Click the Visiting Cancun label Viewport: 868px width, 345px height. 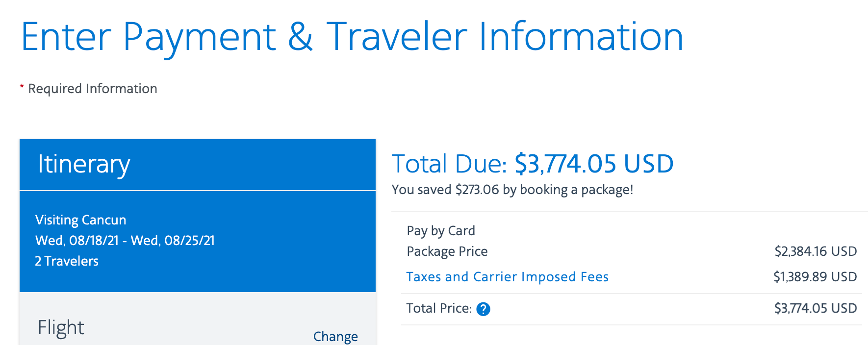coord(80,220)
